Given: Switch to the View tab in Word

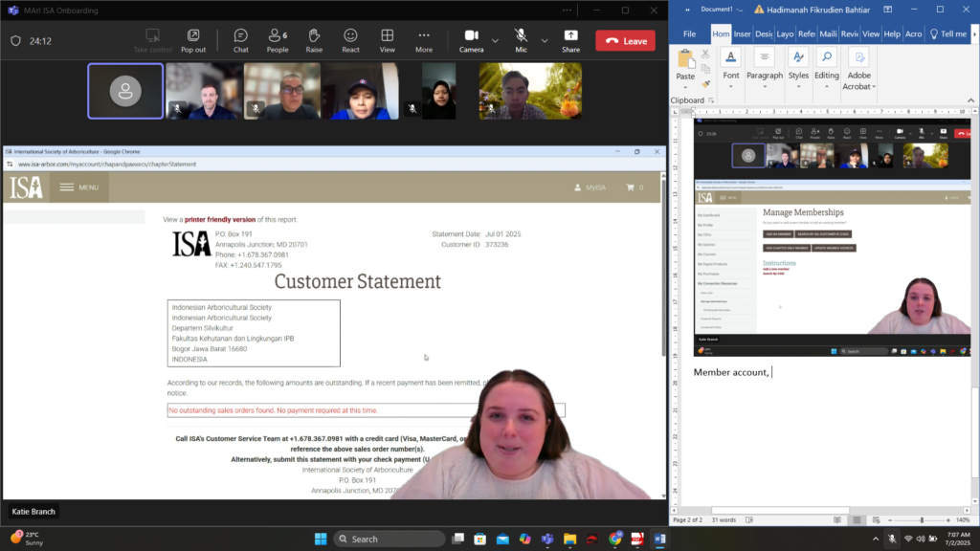Looking at the screenshot, I should 871,33.
